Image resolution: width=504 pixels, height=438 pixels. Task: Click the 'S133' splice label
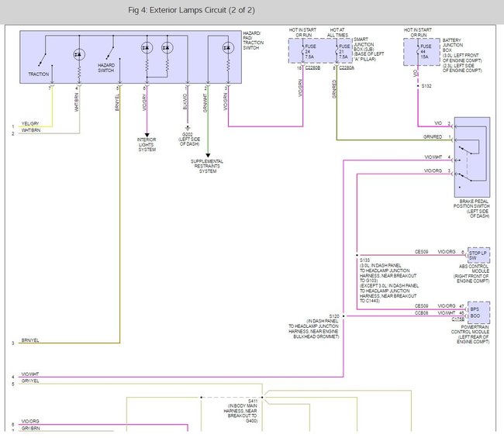tap(365, 260)
